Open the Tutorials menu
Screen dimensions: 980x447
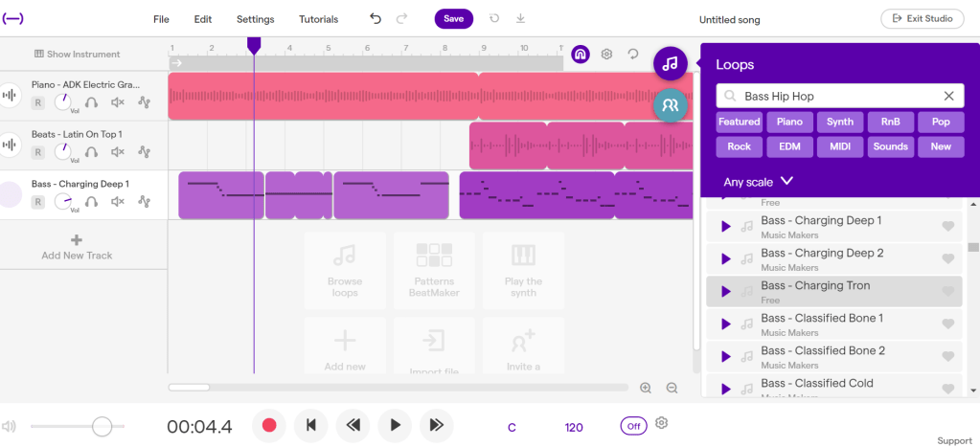pyautogui.click(x=318, y=19)
